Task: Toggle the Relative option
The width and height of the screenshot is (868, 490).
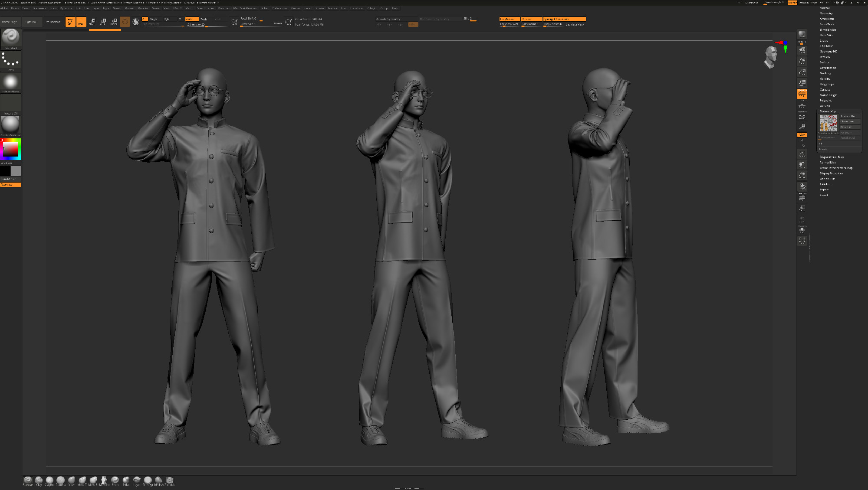Action: (532, 19)
